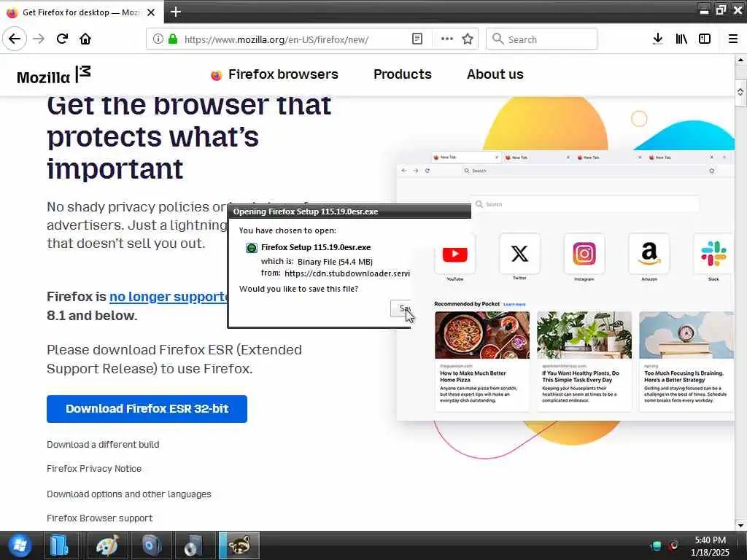The height and width of the screenshot is (560, 747).
Task: Open page actions three-dots menu
Action: pyautogui.click(x=447, y=39)
